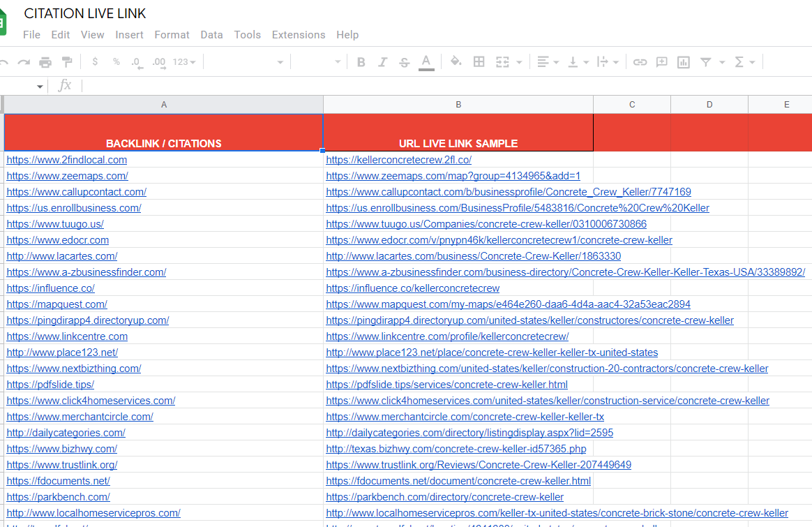
Task: Open the Borders tool
Action: (479, 61)
